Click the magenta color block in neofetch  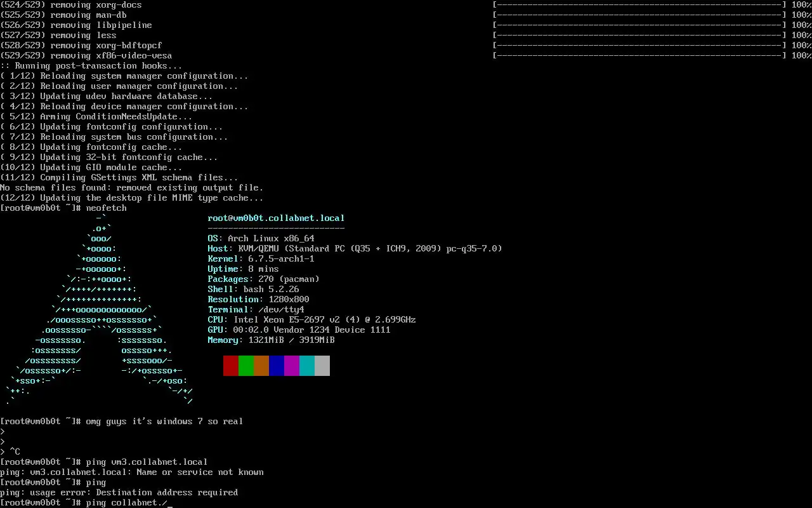click(292, 366)
